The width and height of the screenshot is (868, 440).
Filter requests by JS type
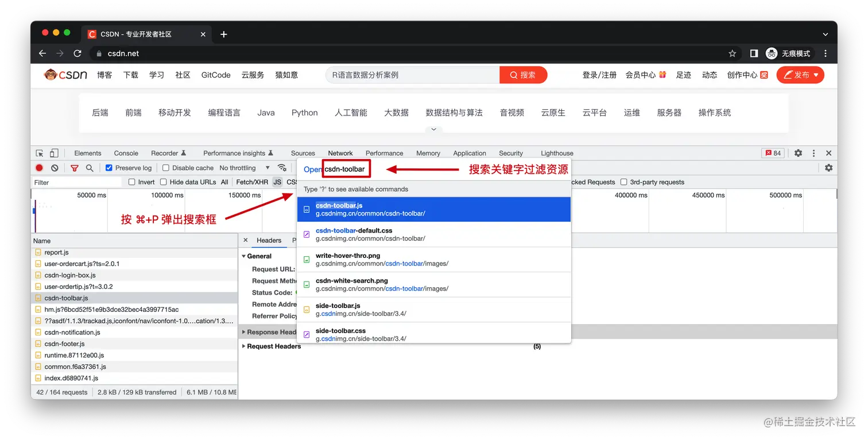click(277, 182)
